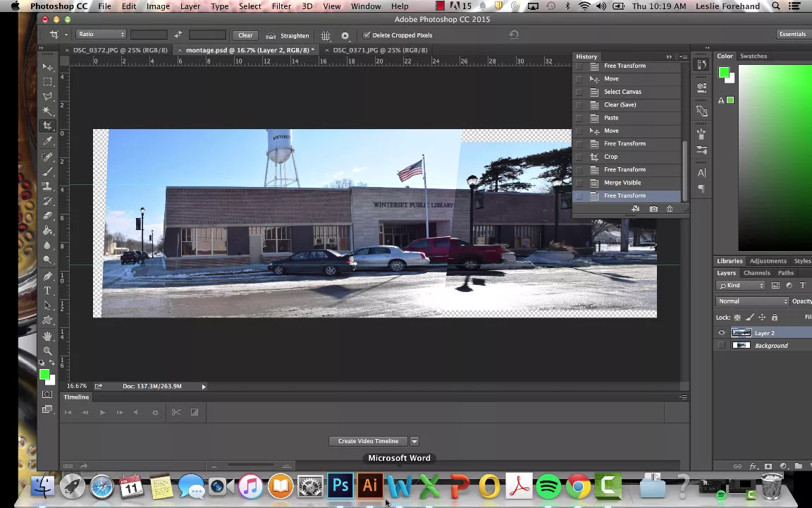Create new document from current state

coord(635,208)
